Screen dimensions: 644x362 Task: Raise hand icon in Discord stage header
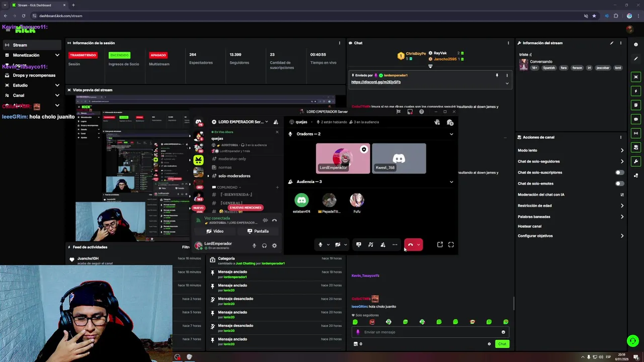tap(437, 122)
